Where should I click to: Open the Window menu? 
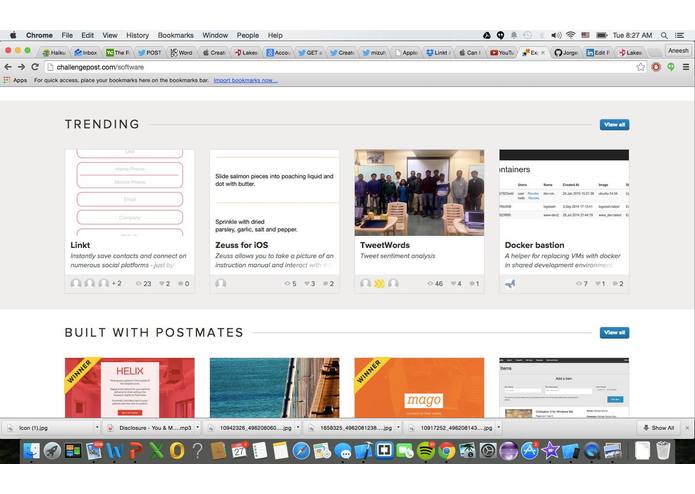(x=215, y=35)
